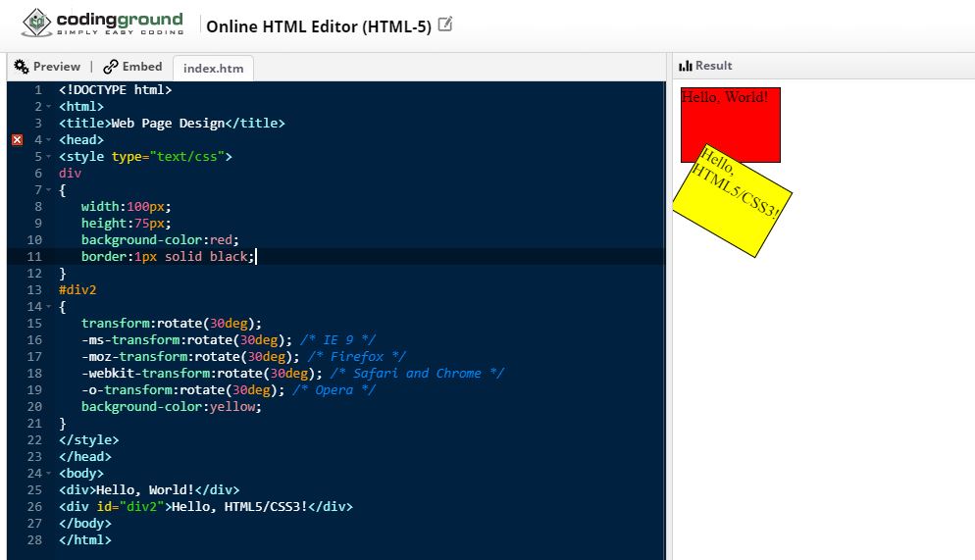The width and height of the screenshot is (975, 560).
Task: Click the Result bar chart icon
Action: coord(686,66)
